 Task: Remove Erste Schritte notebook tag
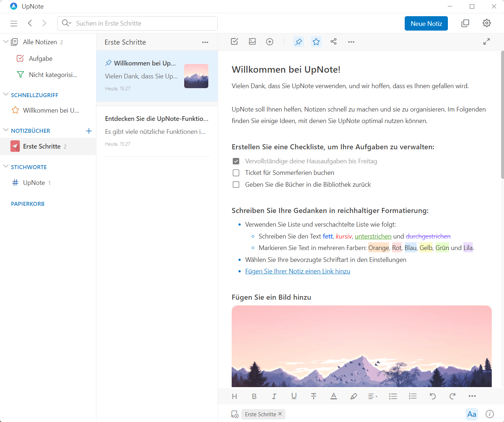[280, 414]
